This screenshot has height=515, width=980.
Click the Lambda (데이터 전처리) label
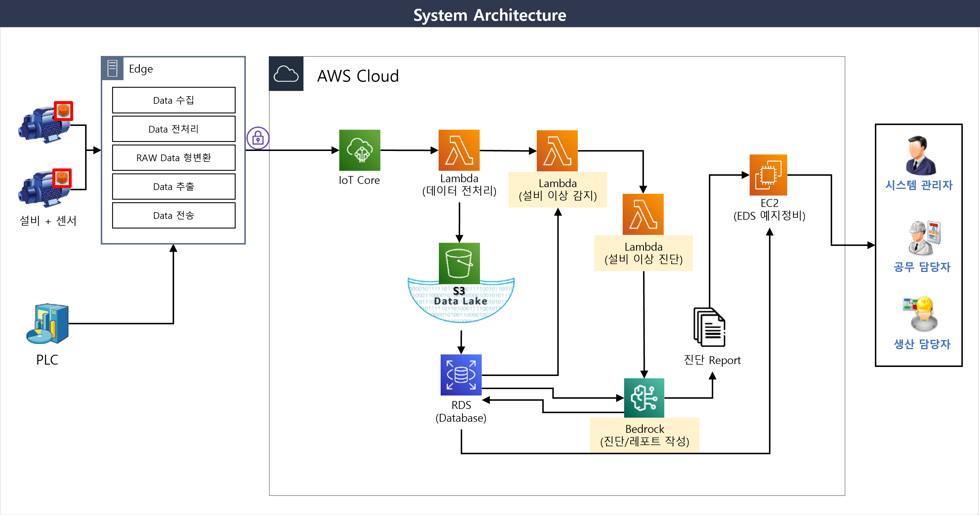point(459,184)
